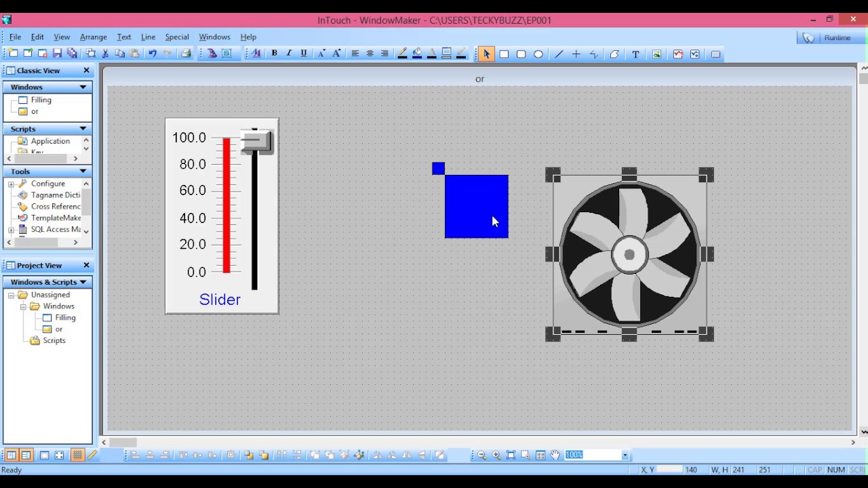Screen dimensions: 868x488
Task: Open the Line color pencil swatch
Action: coord(402,54)
